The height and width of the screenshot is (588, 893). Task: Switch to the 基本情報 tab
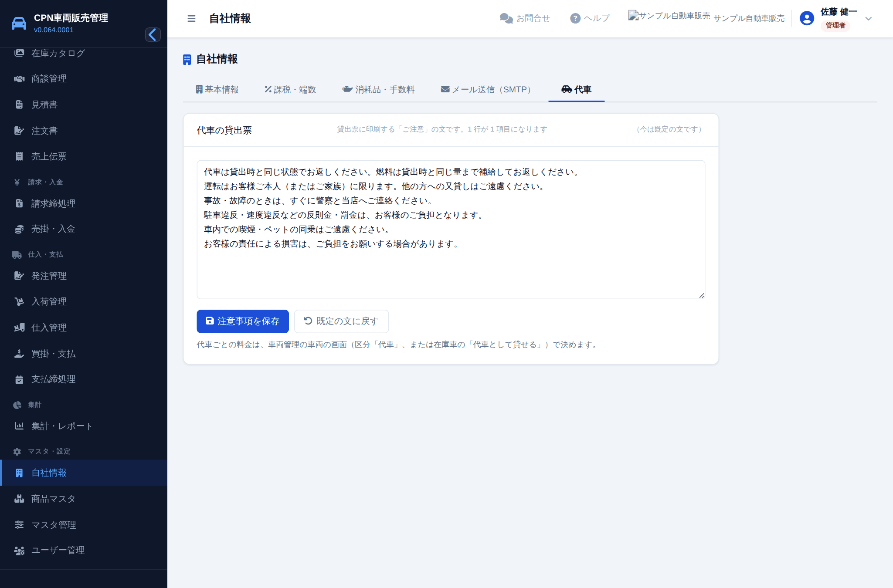click(217, 89)
